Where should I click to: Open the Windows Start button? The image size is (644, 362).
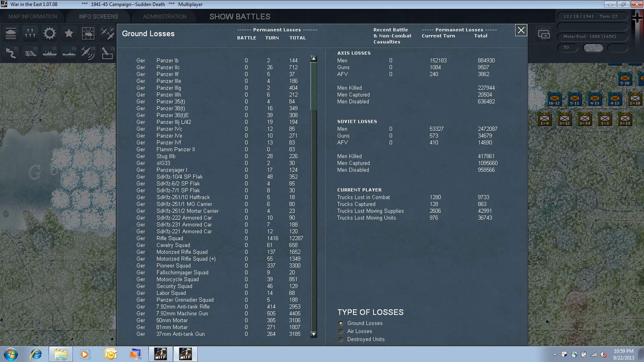11,354
